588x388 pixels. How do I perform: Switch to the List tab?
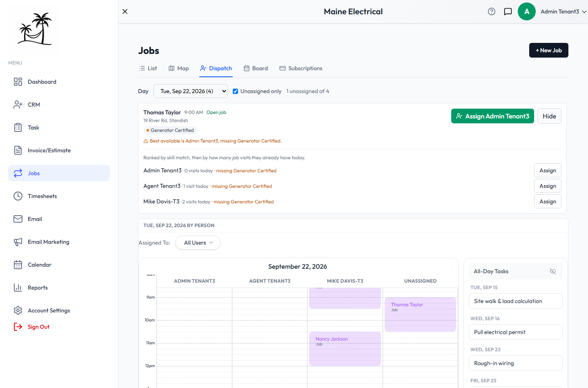point(148,68)
